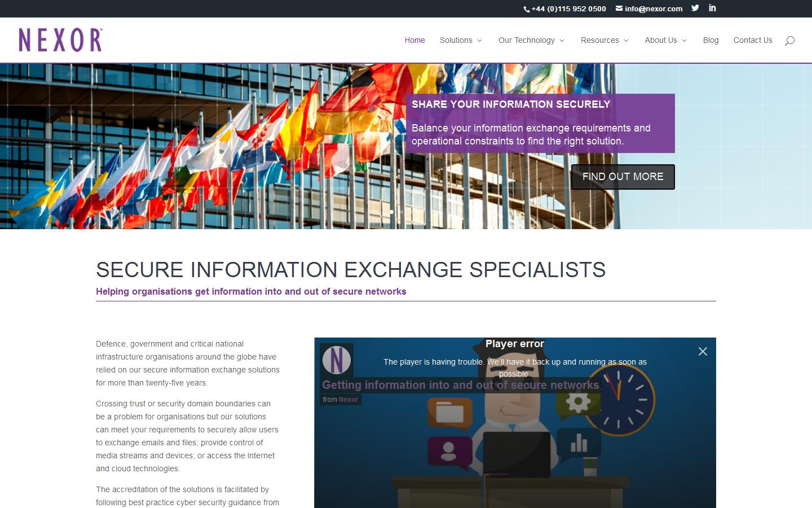Visit Nexor's LinkedIn page via the in icon

click(x=712, y=8)
